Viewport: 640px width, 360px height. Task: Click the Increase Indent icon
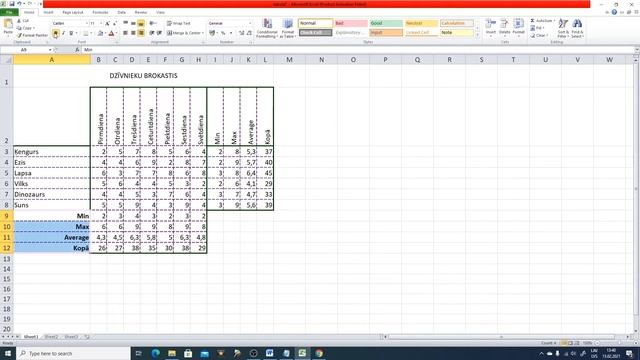coord(159,33)
